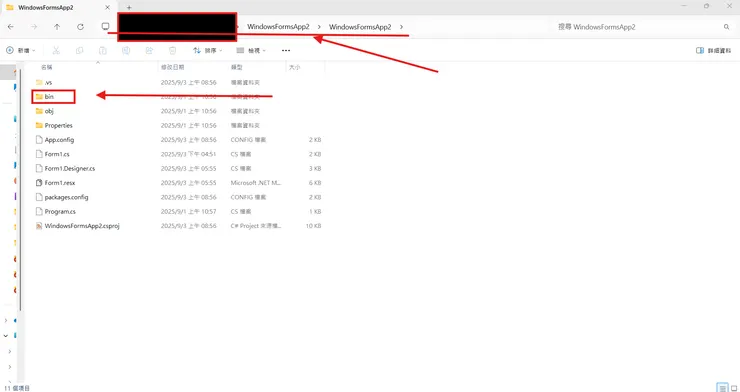This screenshot has width=740, height=392.
Task: Click the Paste toolbar icon
Action: [102, 50]
